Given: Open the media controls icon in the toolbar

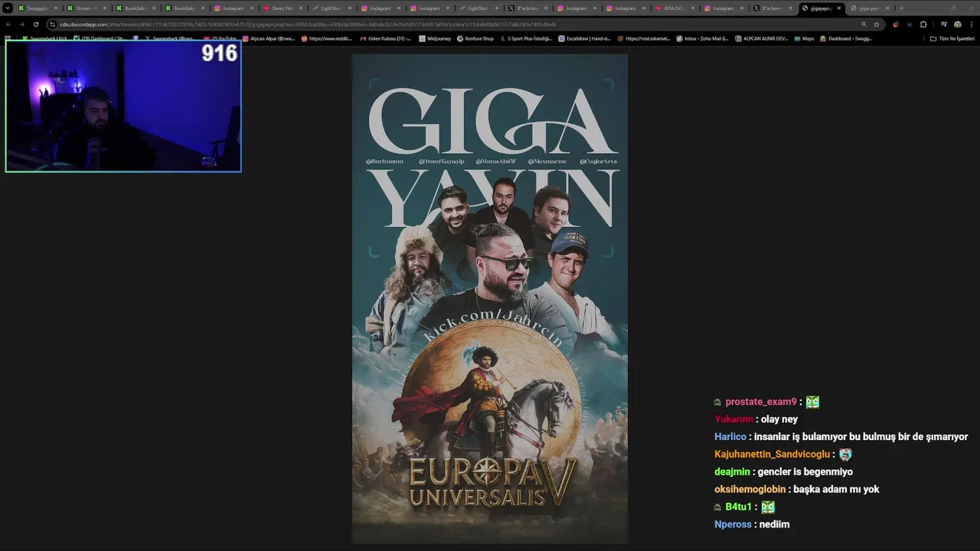Looking at the screenshot, I should (943, 24).
